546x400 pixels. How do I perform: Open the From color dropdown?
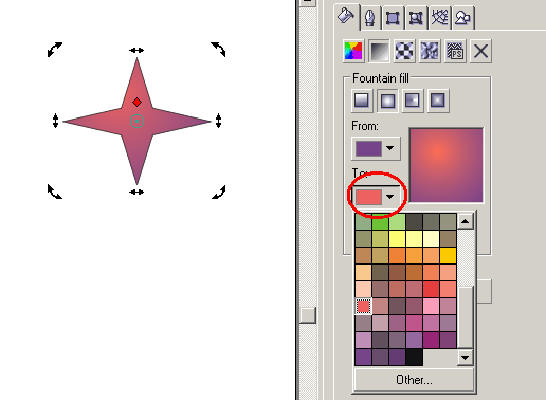coord(376,149)
